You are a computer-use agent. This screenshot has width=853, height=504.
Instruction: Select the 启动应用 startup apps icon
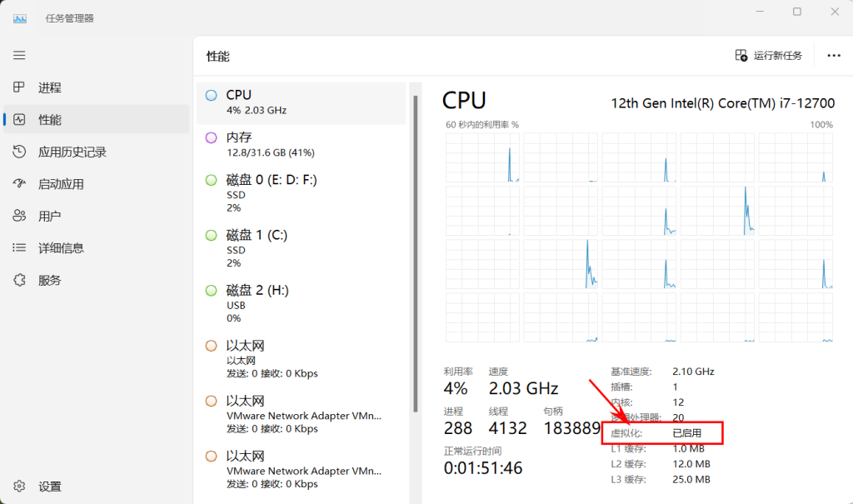pos(19,184)
